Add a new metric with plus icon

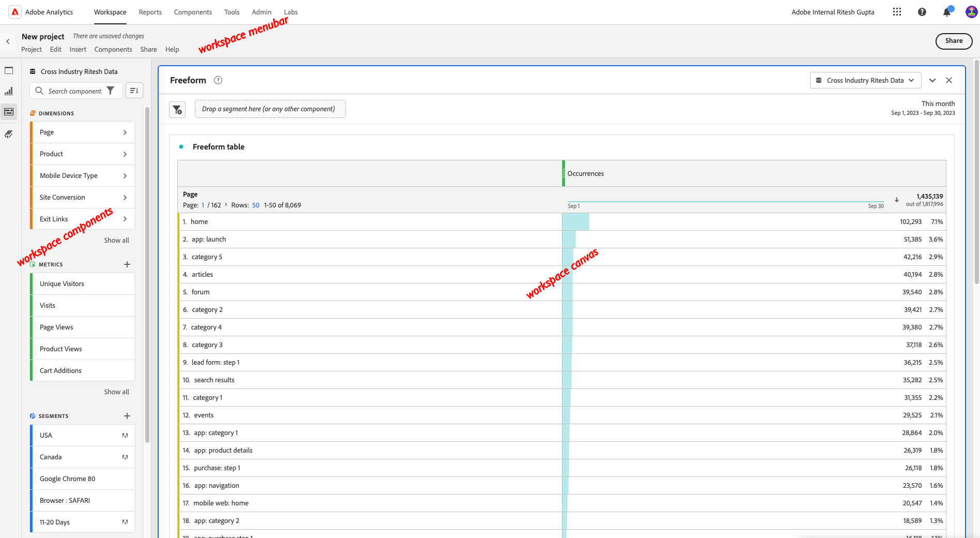click(x=127, y=264)
